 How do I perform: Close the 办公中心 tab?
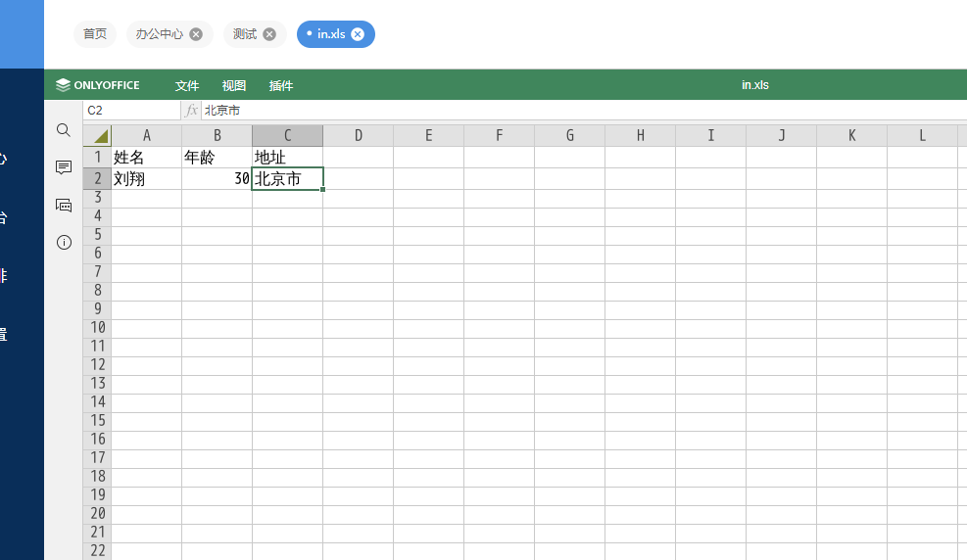196,34
